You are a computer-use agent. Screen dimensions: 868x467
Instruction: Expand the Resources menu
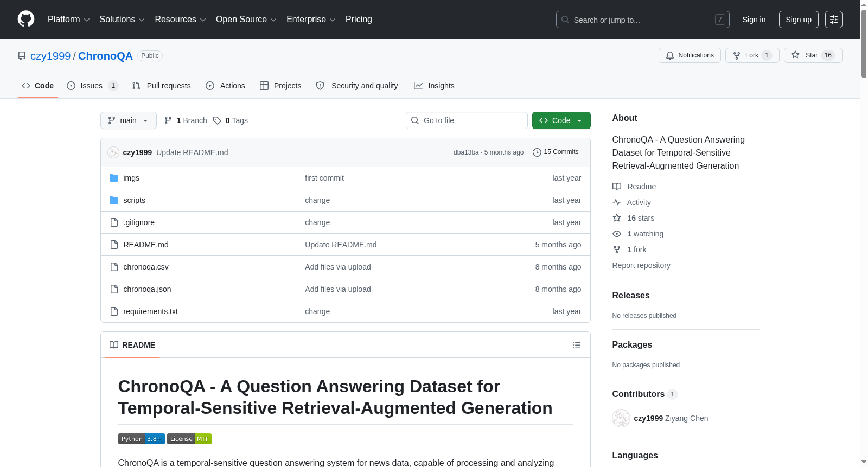coord(180,20)
